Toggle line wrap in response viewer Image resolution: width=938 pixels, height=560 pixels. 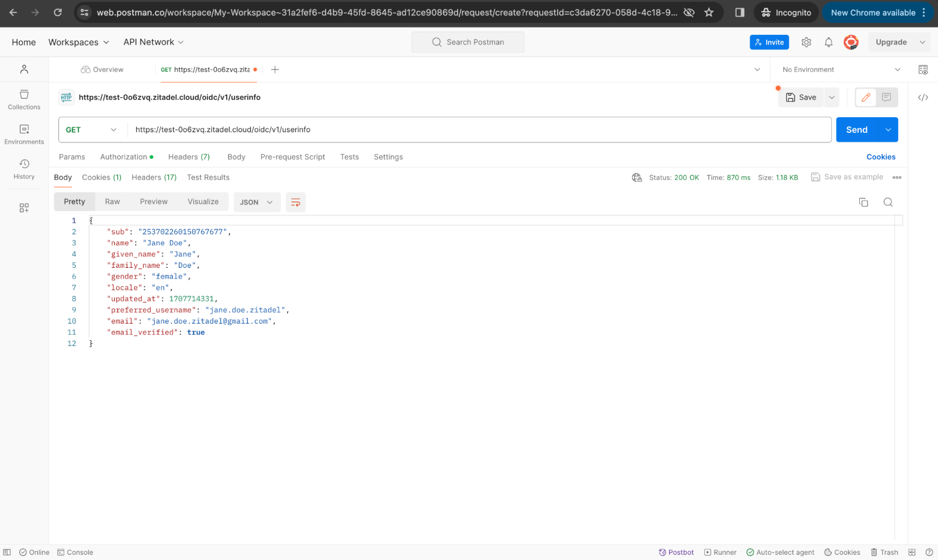(295, 202)
